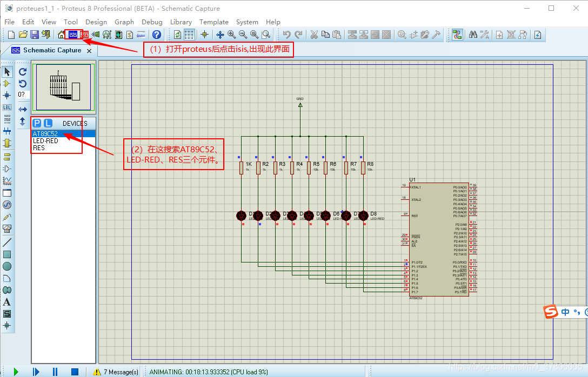588x377 pixels.
Task: Flip vertically with the Y-mirror arrows
Action: point(23,122)
